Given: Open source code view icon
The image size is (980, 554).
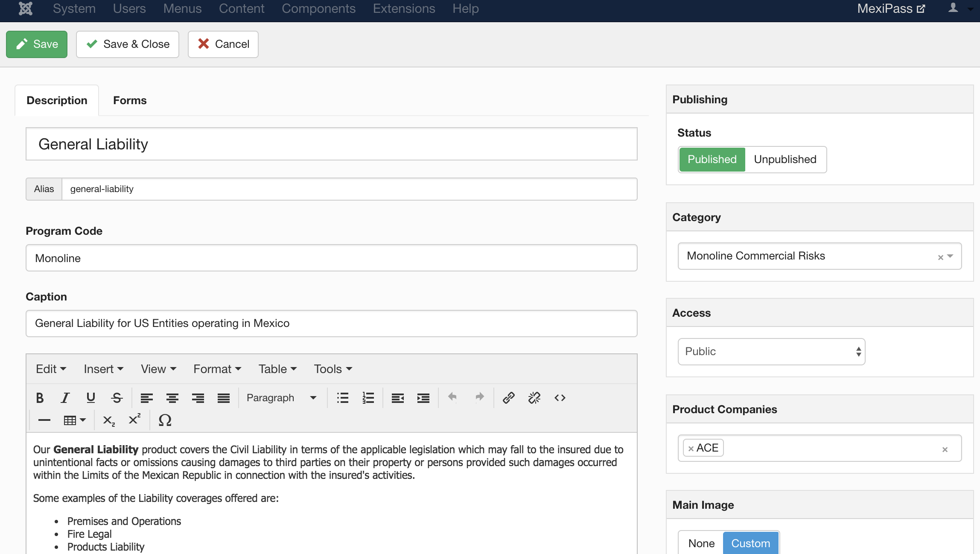Looking at the screenshot, I should point(560,398).
